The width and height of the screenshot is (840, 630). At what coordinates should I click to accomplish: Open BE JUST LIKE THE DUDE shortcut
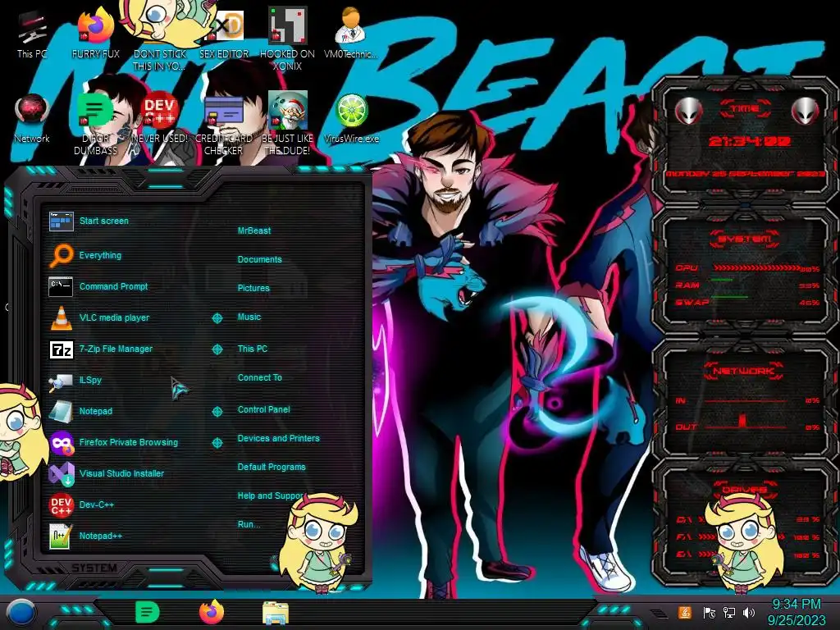coord(287,123)
